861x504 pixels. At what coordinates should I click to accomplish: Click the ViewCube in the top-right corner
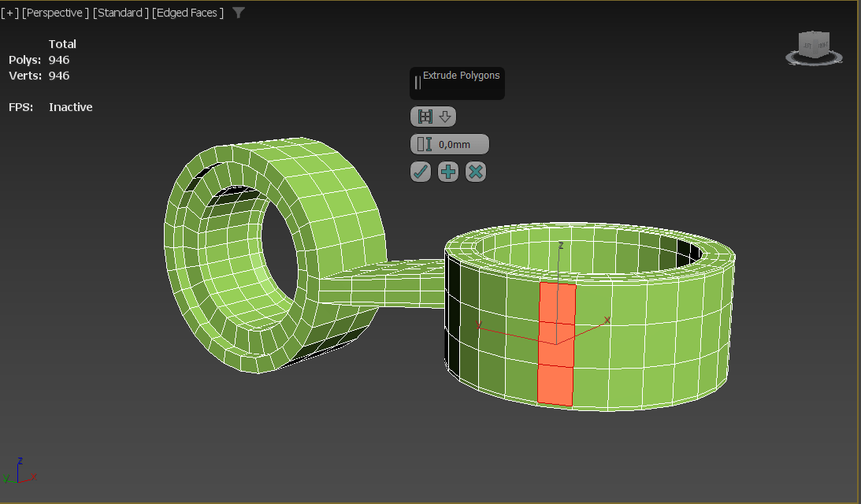(813, 45)
